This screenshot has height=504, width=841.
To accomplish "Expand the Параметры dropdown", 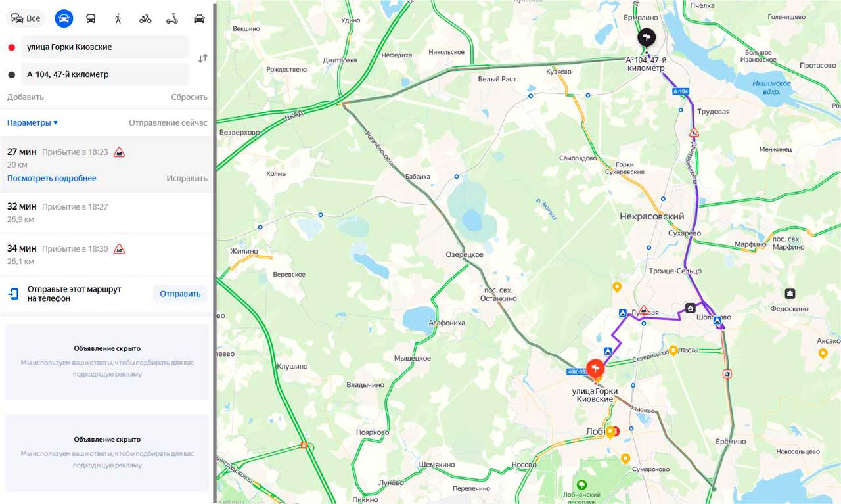I will (x=33, y=123).
